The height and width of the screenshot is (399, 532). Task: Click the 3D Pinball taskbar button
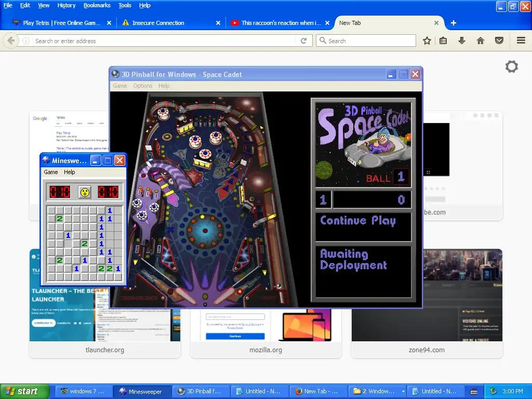(x=201, y=392)
